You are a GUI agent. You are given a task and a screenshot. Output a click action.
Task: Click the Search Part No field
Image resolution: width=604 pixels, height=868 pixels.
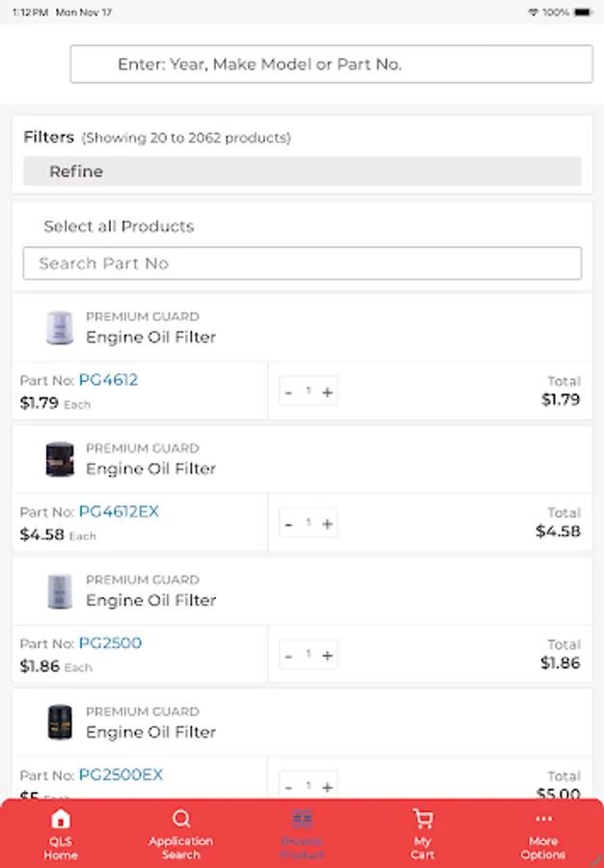pyautogui.click(x=302, y=263)
